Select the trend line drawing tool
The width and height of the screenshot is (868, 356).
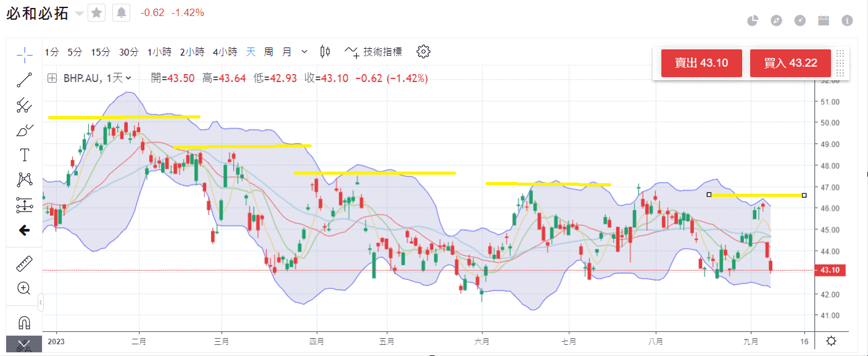(x=25, y=80)
